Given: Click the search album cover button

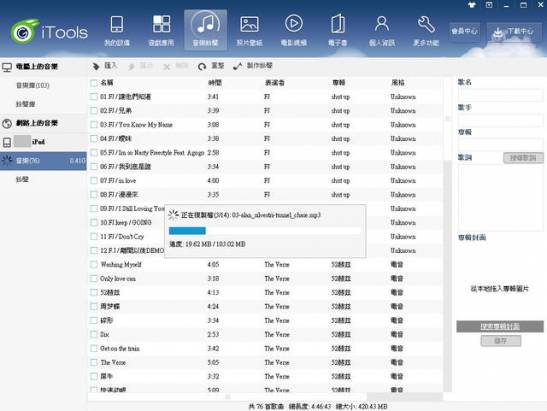Looking at the screenshot, I should click(x=500, y=327).
